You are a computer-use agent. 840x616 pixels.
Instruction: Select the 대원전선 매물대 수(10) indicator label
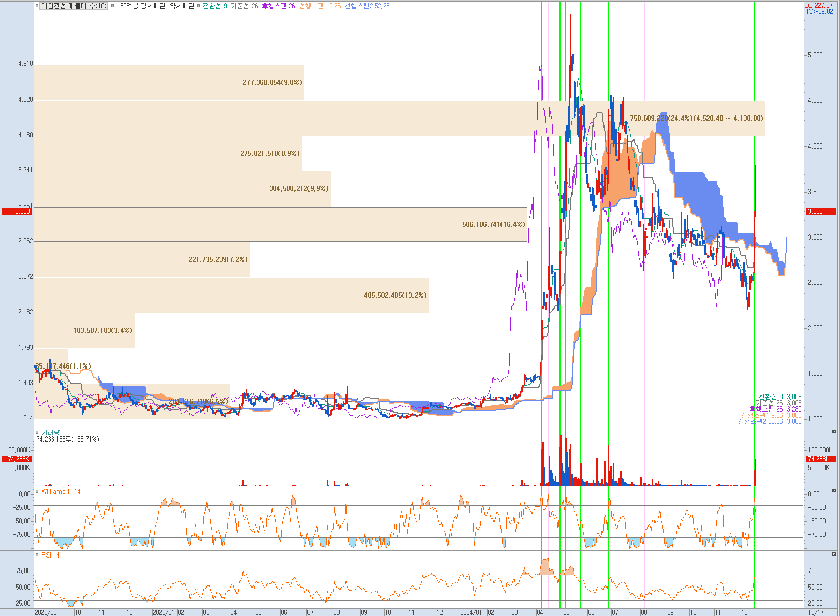73,6
